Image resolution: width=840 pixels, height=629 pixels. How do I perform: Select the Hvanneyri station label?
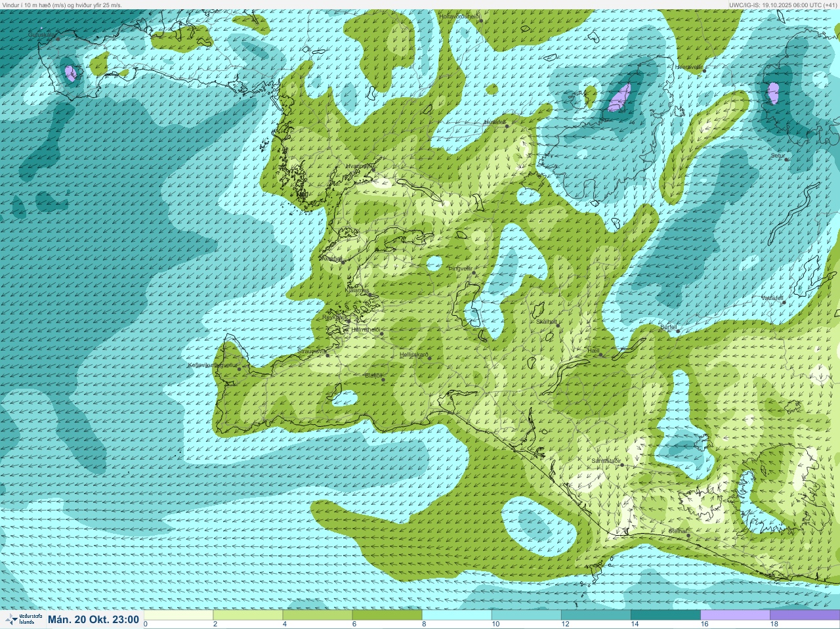click(x=359, y=166)
